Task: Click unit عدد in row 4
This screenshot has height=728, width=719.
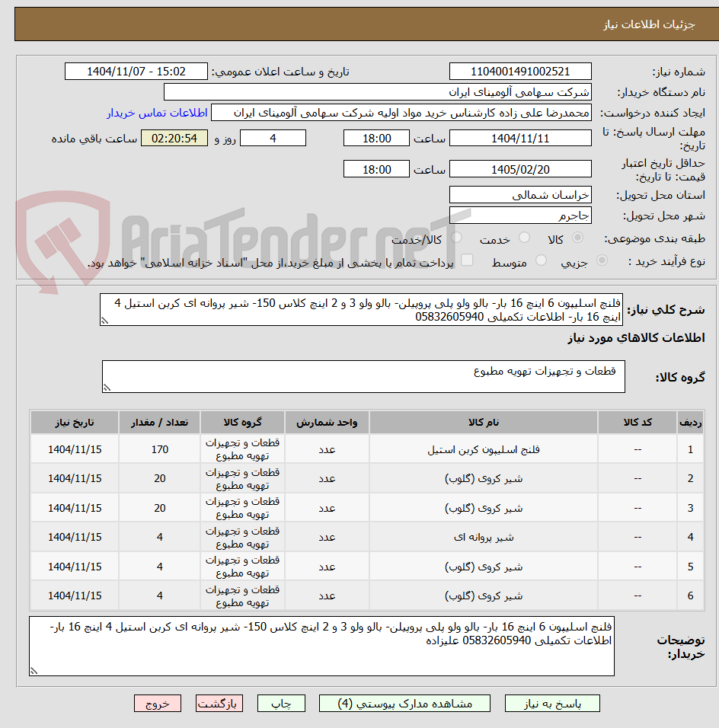Action: pyautogui.click(x=327, y=537)
